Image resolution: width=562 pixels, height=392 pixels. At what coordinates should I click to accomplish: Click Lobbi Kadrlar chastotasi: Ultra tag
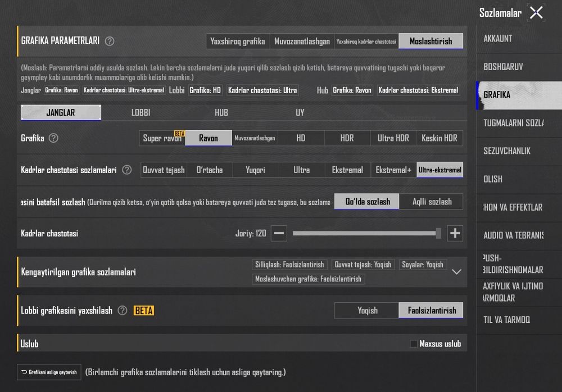tap(262, 90)
